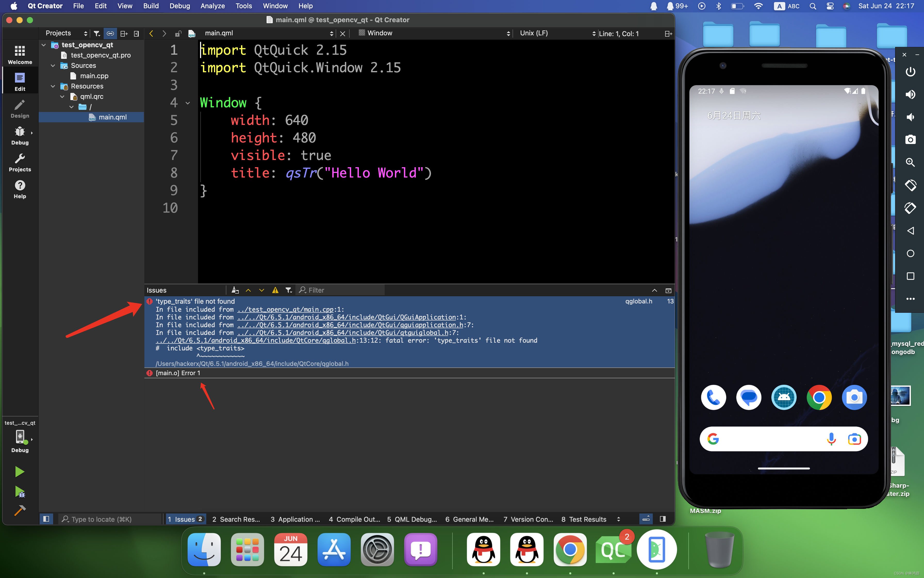Filter the project tree
924x578 pixels.
coord(97,33)
